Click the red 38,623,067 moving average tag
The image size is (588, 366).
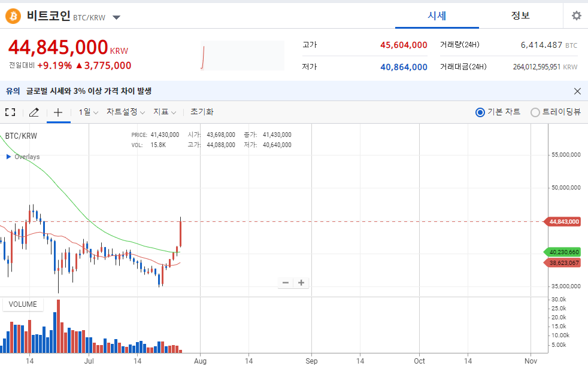562,263
